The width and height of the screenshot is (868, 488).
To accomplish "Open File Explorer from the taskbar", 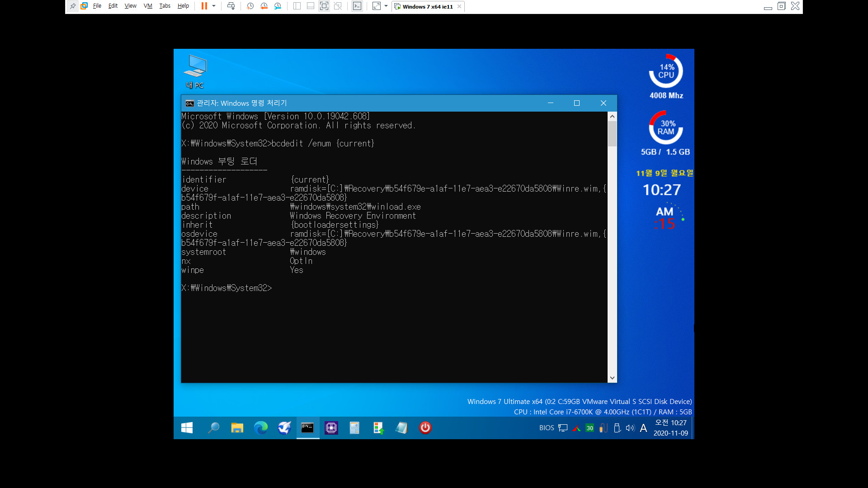I will (x=237, y=428).
